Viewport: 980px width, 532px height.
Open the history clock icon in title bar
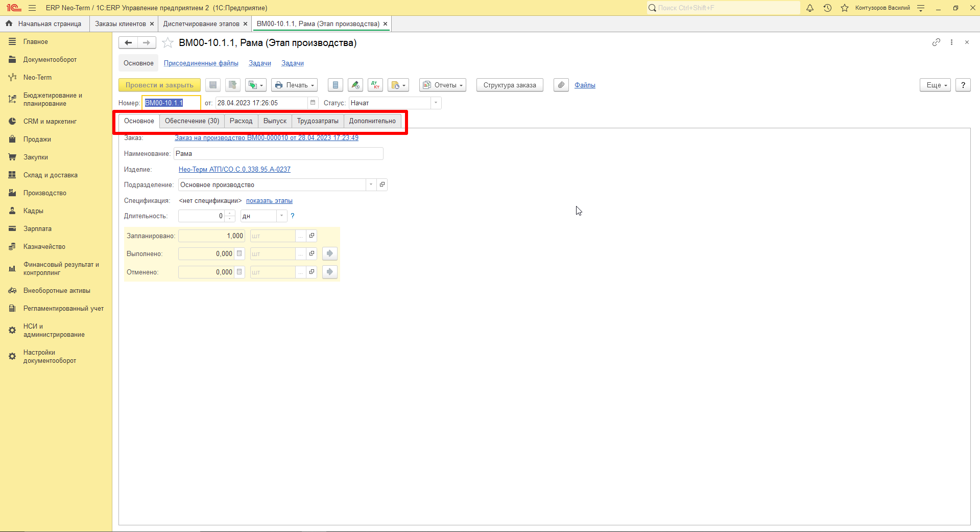coord(827,8)
